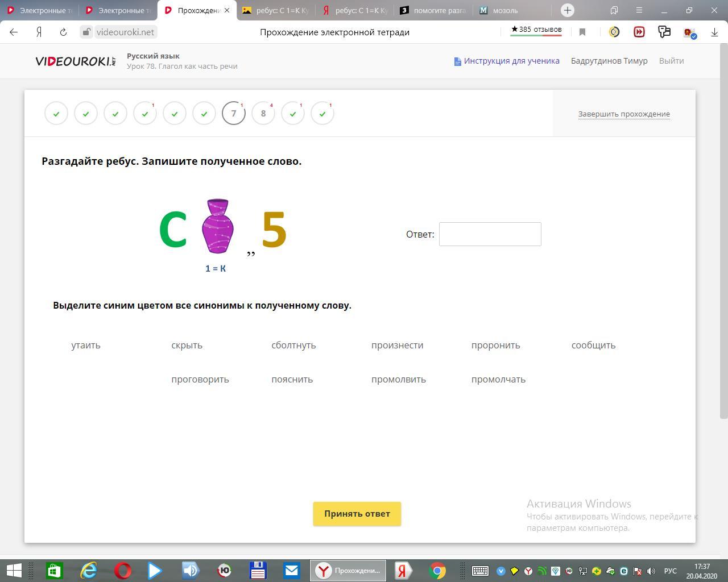Go to question 3 circle
The image size is (728, 582).
click(x=115, y=113)
